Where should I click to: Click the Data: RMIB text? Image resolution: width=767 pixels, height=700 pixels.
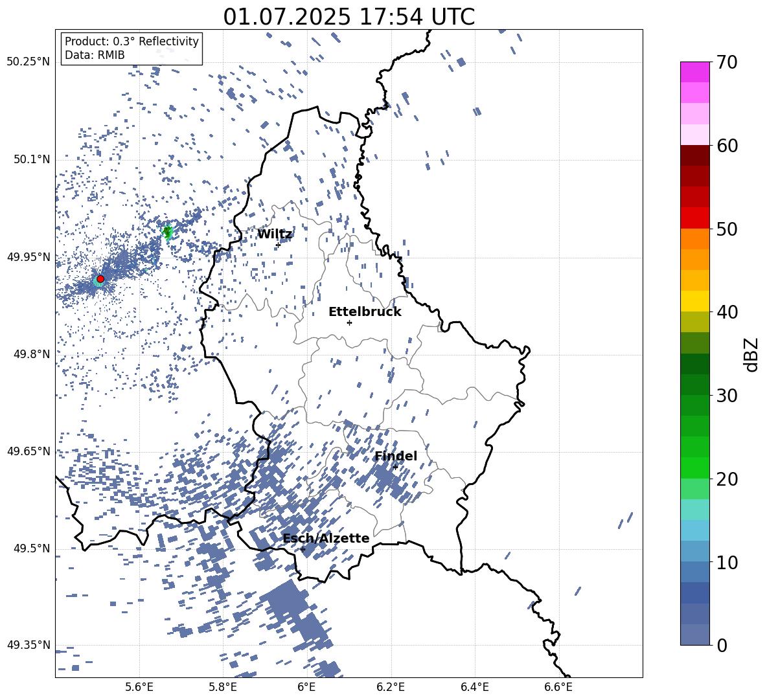tap(95, 55)
